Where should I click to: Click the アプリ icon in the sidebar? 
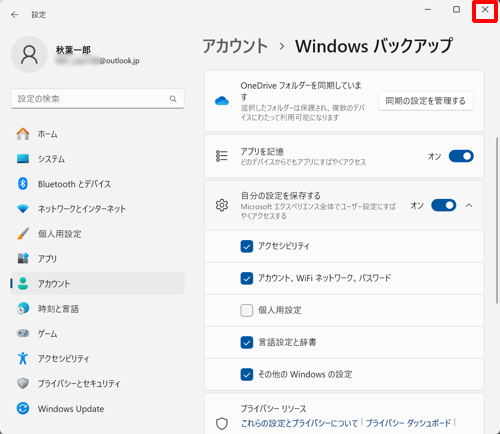[23, 258]
